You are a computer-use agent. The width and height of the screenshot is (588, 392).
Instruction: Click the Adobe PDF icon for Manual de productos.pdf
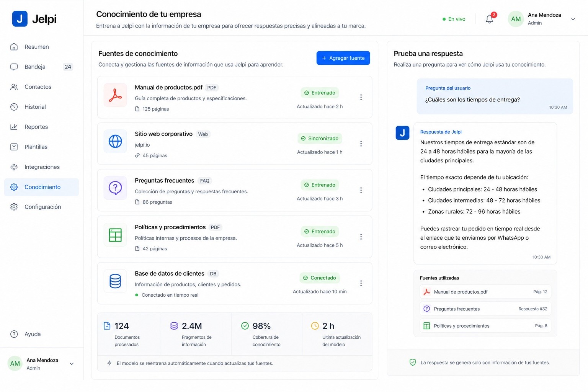tap(115, 95)
